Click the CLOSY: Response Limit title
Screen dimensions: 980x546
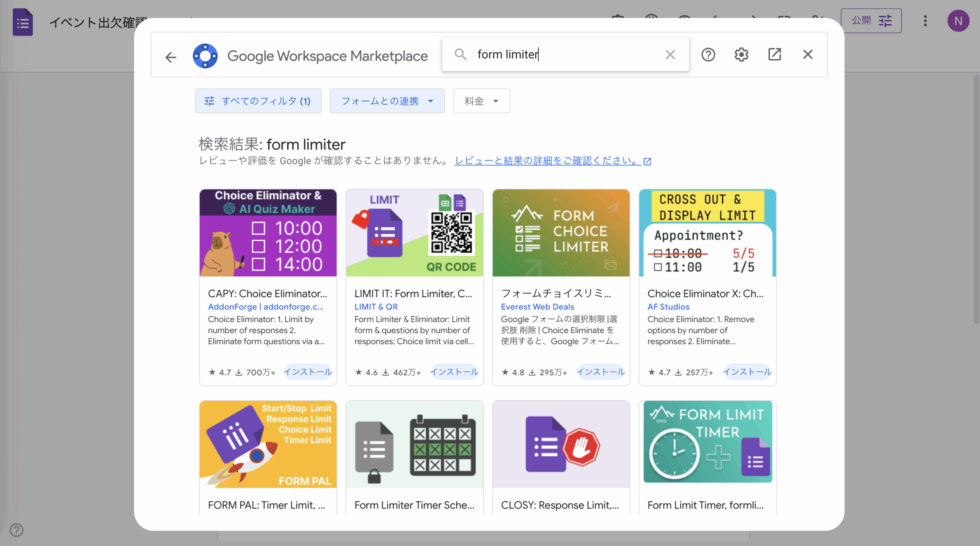point(560,505)
